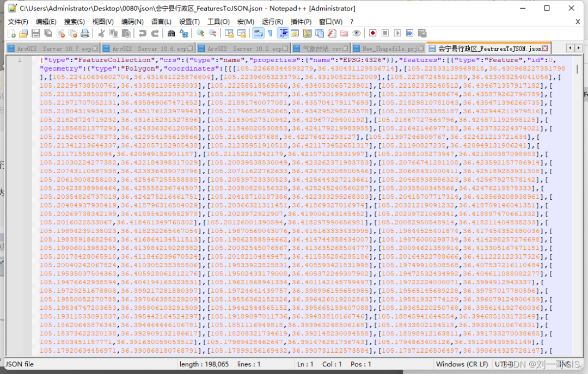The image size is (588, 374).
Task: Open the 编辑(E) menu
Action: (x=46, y=22)
